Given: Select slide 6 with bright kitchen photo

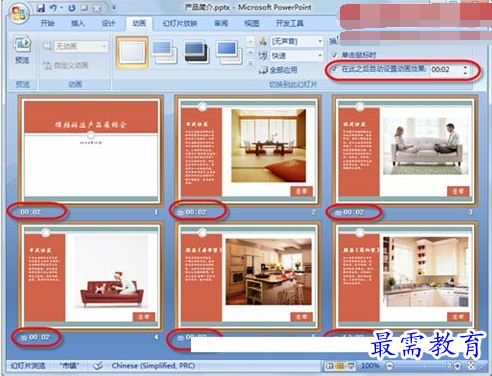Looking at the screenshot, I should pyautogui.click(x=405, y=276).
